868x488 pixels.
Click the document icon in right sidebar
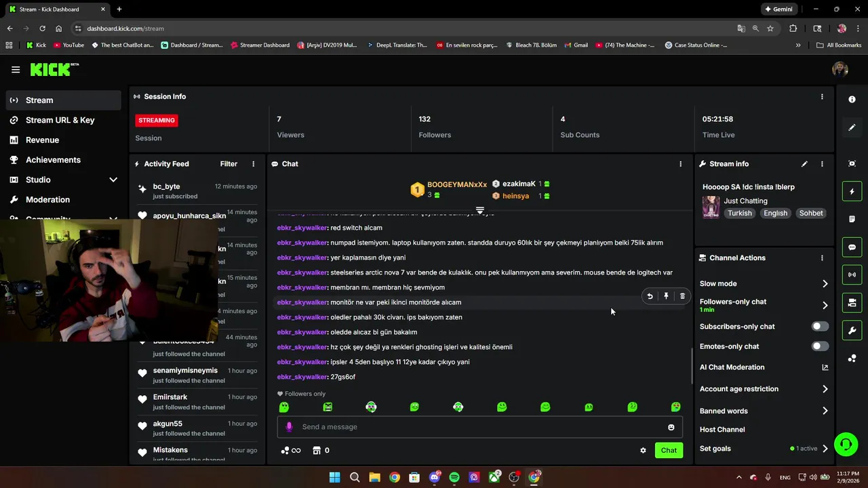pos(852,219)
